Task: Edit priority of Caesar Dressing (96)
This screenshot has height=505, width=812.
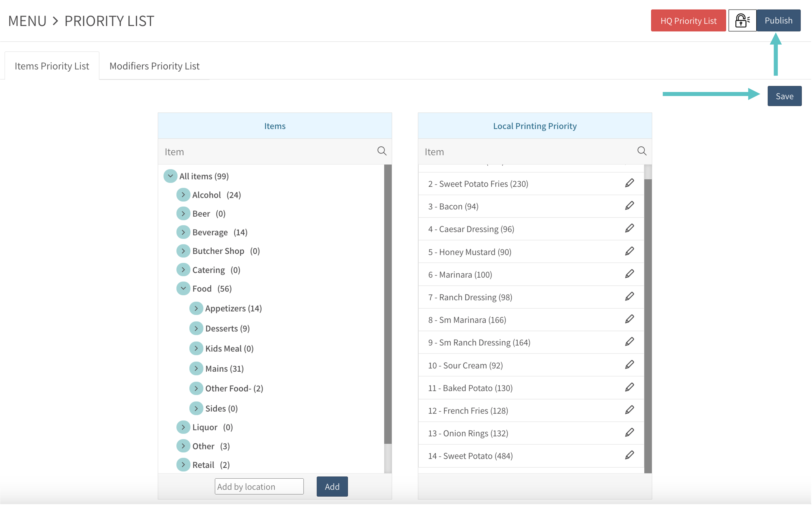Action: pyautogui.click(x=630, y=229)
